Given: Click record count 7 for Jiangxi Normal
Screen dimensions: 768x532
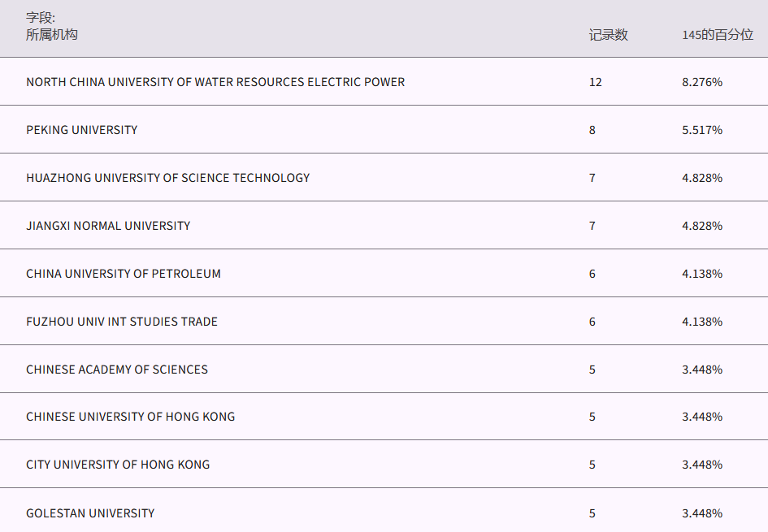Looking at the screenshot, I should (592, 226).
